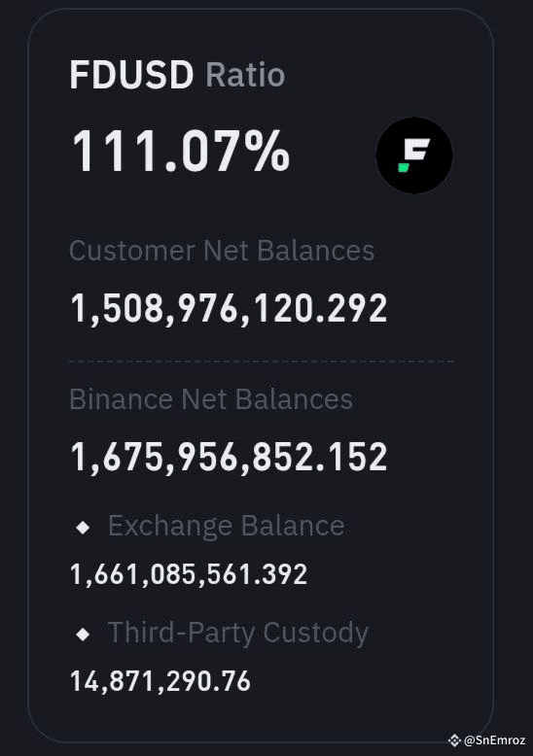Click the percent sign in the ratio
This screenshot has height=756, width=533.
tap(266, 151)
